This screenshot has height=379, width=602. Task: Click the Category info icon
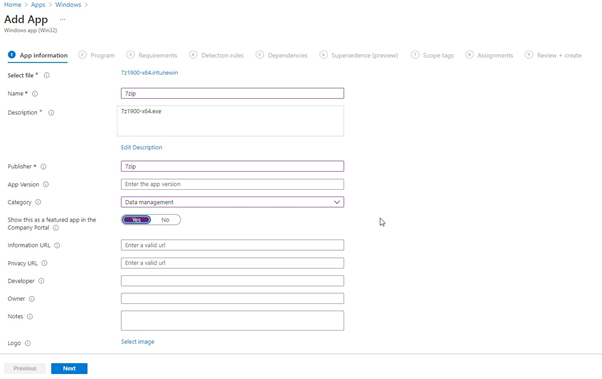pos(38,202)
